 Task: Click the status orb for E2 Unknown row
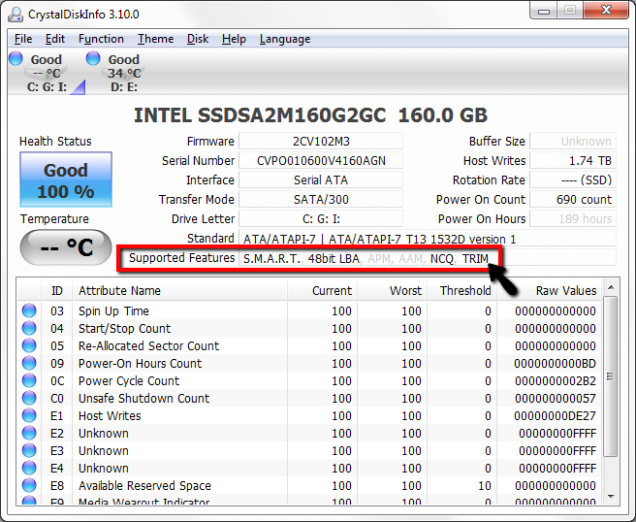point(29,433)
